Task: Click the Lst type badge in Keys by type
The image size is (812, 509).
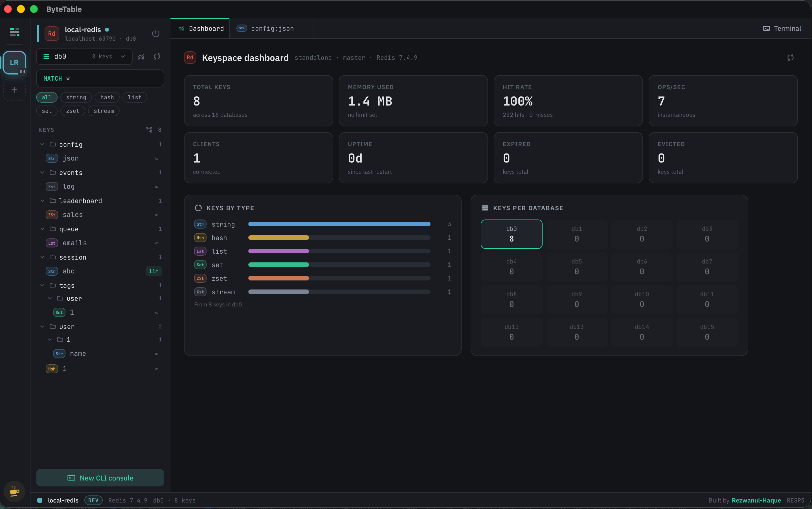Action: click(x=200, y=251)
